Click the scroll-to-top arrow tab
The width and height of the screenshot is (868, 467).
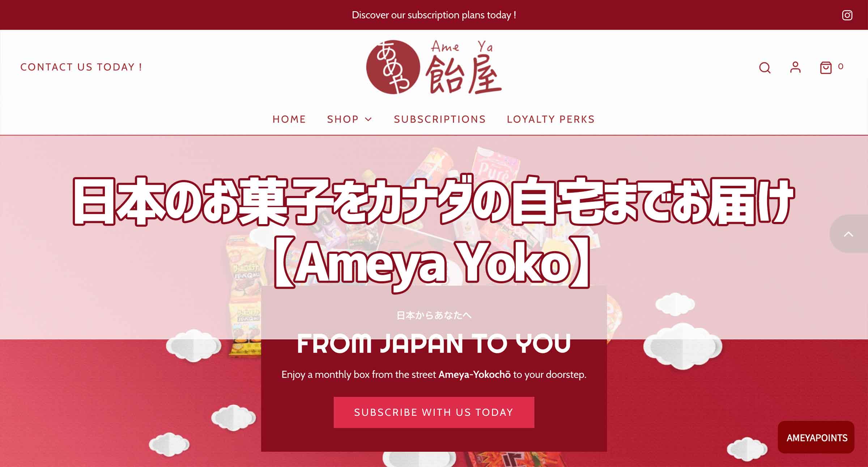[848, 234]
